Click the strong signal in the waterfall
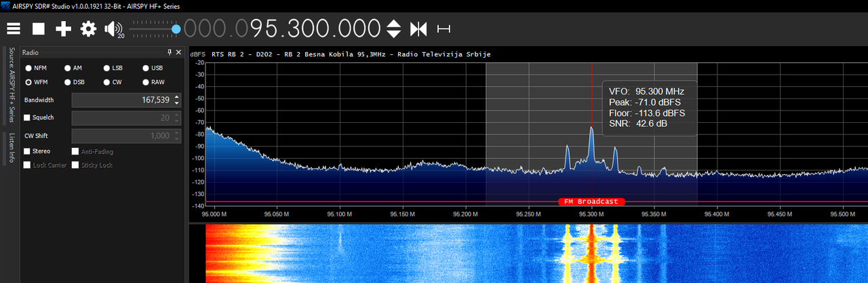The width and height of the screenshot is (868, 283). (591, 254)
